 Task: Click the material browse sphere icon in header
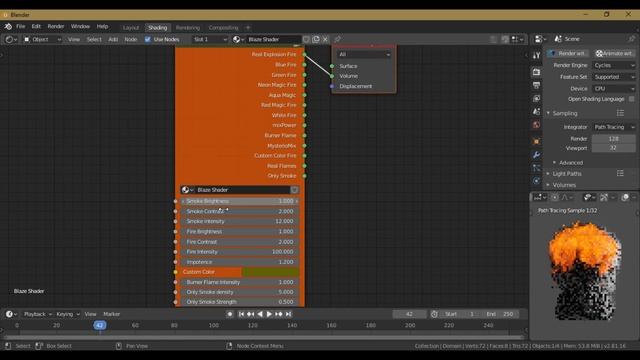[x=238, y=40]
